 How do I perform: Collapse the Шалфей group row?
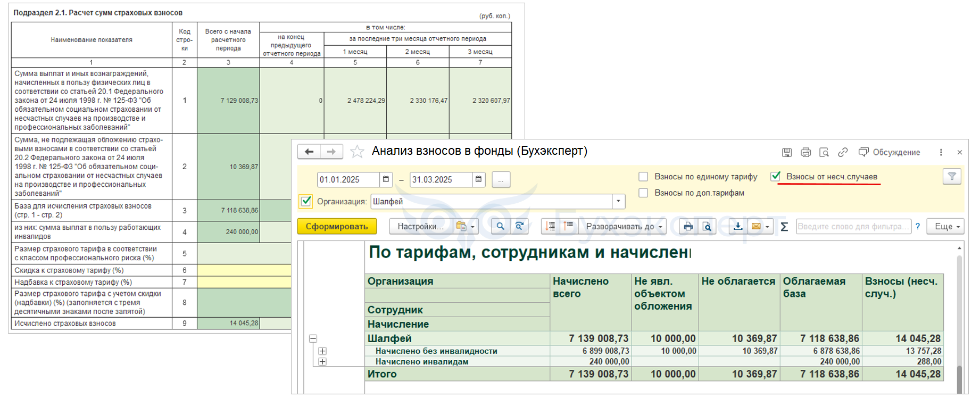[313, 338]
